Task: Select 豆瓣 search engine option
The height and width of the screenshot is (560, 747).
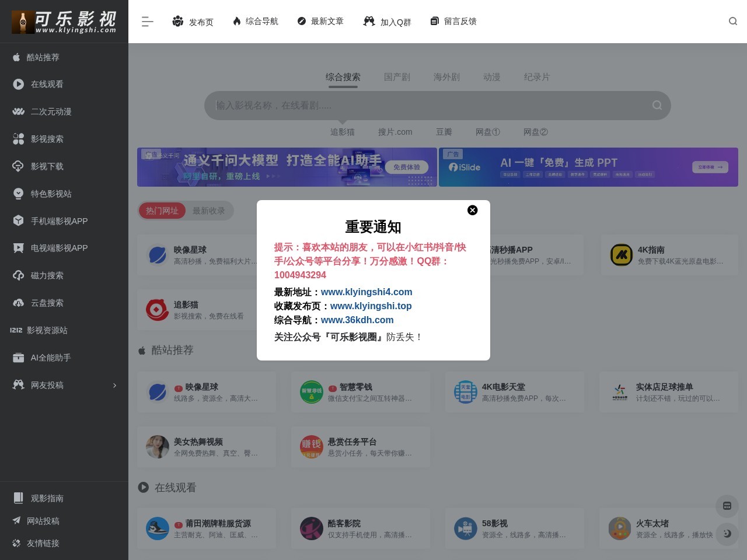Action: 444,132
